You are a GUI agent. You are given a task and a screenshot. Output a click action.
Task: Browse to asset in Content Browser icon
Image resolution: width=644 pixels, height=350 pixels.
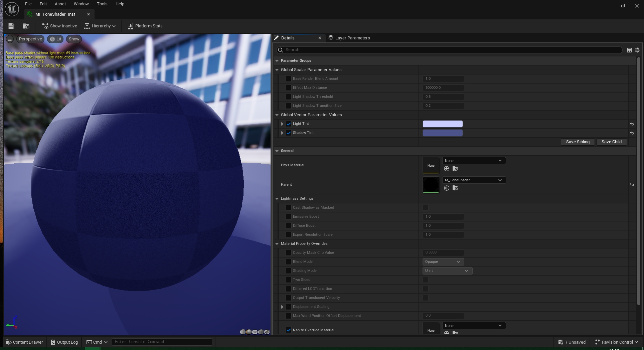(26, 26)
